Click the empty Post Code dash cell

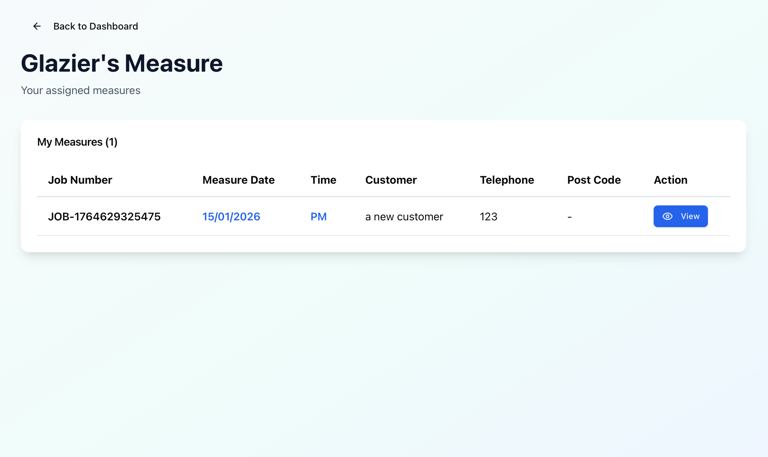point(570,217)
